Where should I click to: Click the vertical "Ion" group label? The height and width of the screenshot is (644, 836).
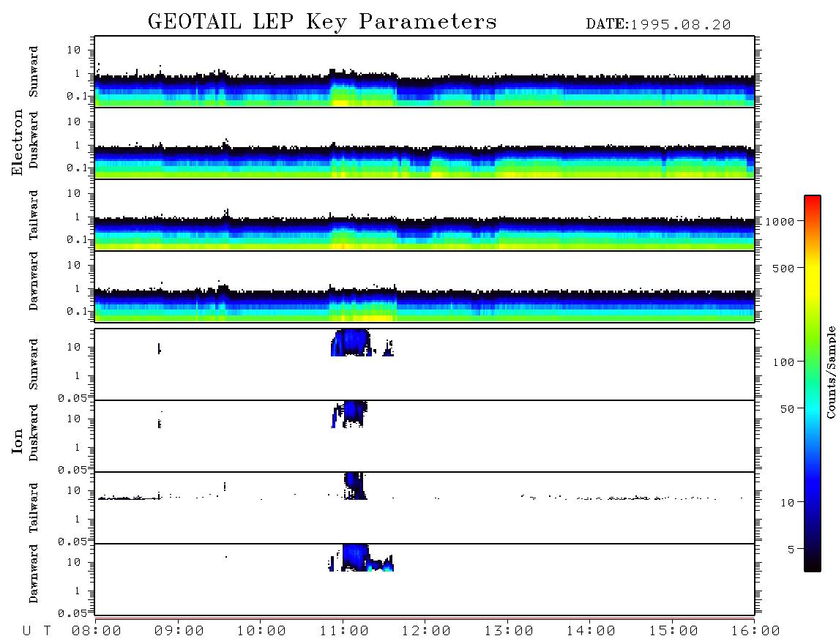(18, 441)
